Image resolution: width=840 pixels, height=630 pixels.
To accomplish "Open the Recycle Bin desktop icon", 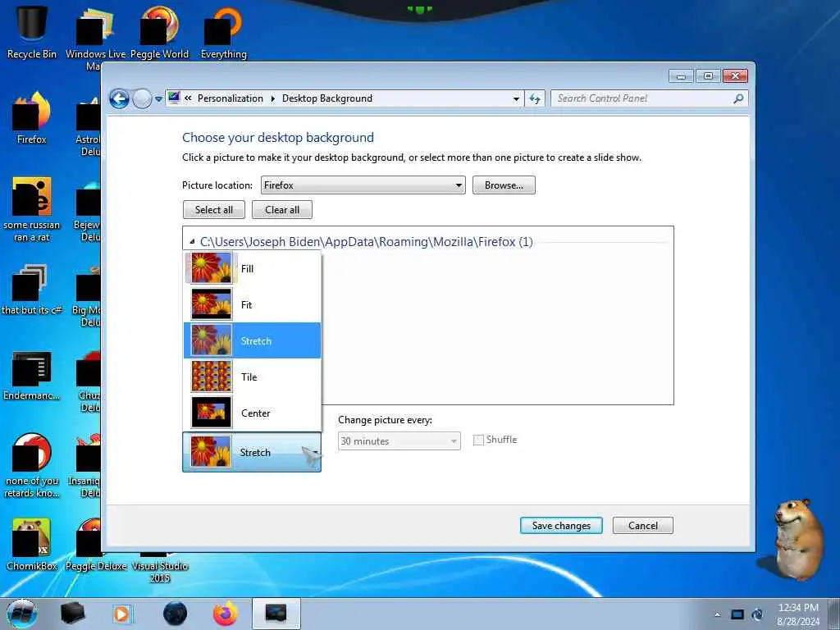I will pos(32,30).
